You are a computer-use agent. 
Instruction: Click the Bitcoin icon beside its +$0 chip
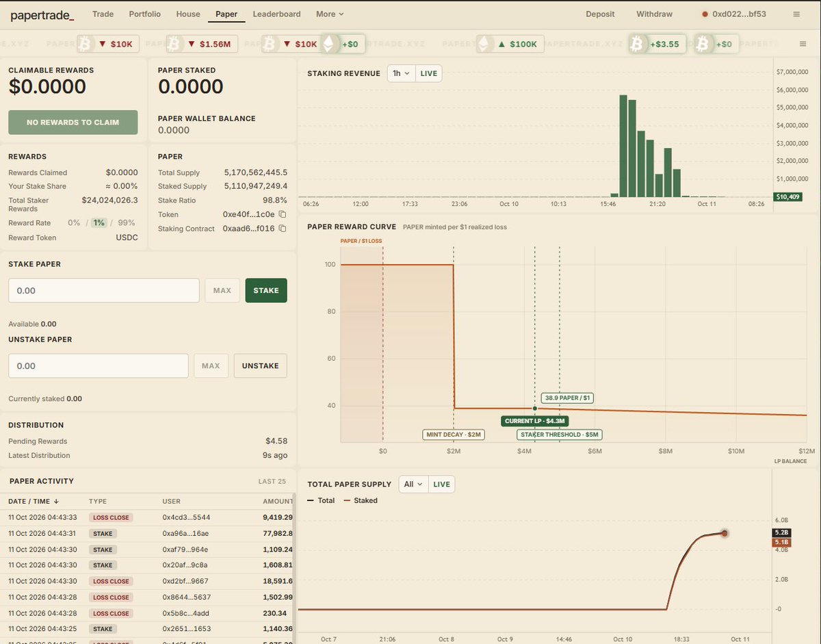pos(703,44)
